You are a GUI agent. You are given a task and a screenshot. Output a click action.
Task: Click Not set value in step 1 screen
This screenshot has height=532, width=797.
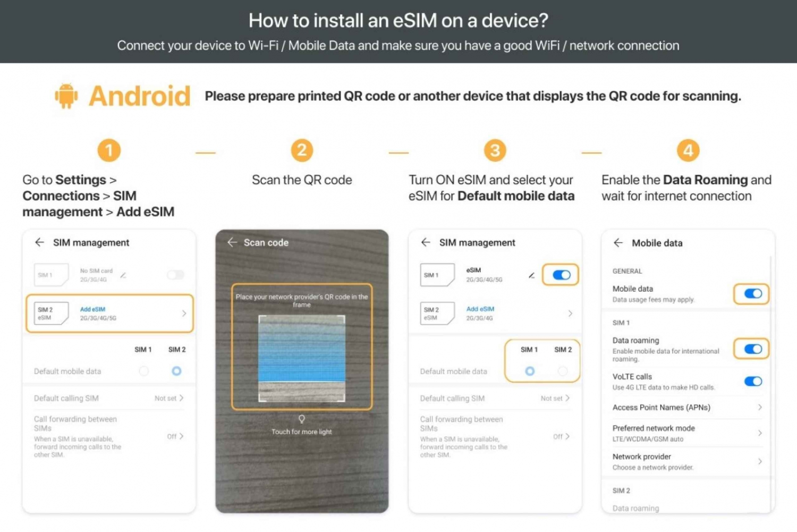pyautogui.click(x=165, y=398)
